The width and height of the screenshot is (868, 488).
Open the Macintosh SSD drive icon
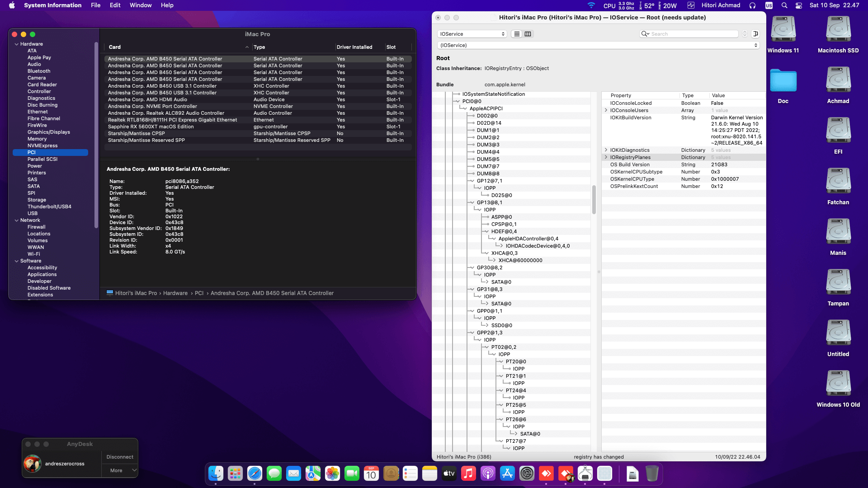coord(838,30)
